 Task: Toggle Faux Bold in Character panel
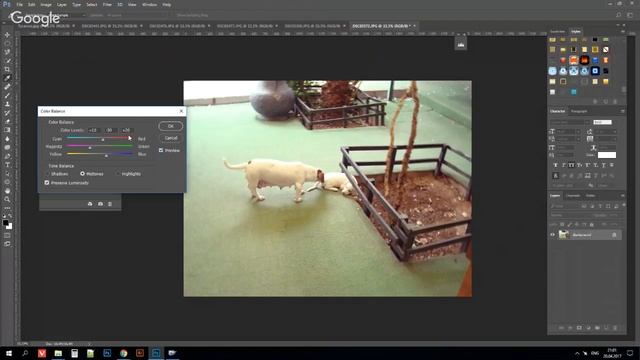(x=555, y=165)
